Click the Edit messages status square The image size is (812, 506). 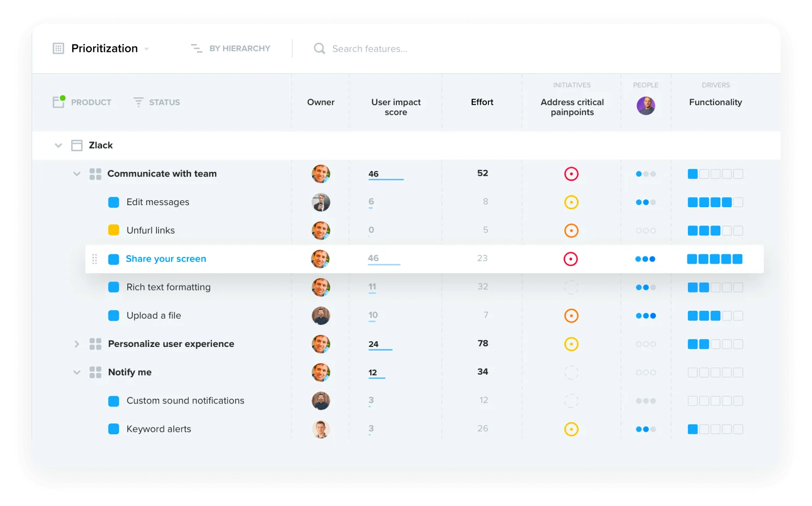(x=114, y=202)
